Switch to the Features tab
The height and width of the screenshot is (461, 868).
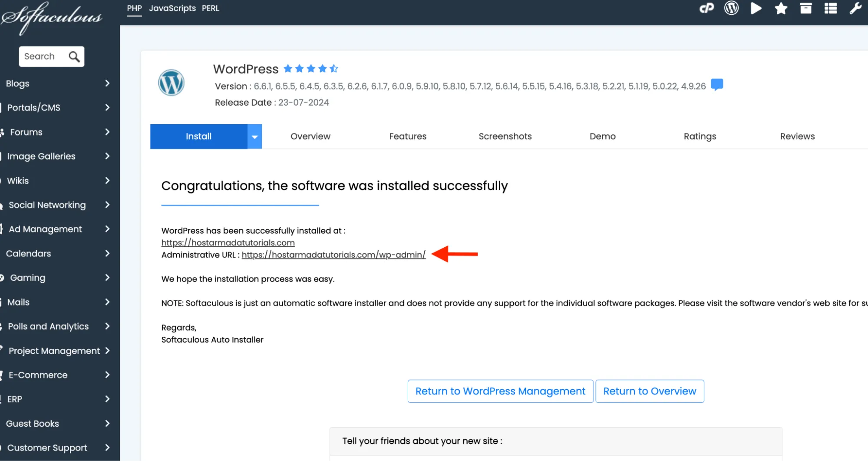[408, 136]
